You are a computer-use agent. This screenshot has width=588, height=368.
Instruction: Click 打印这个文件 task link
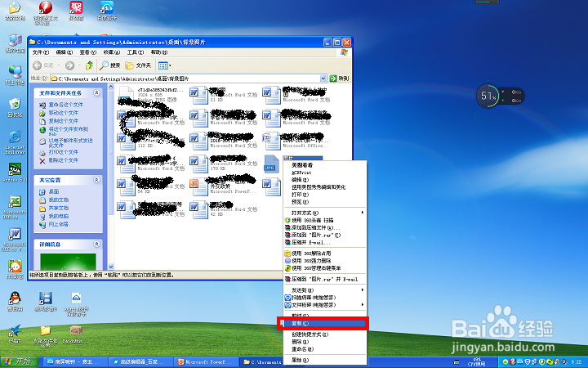pos(64,152)
